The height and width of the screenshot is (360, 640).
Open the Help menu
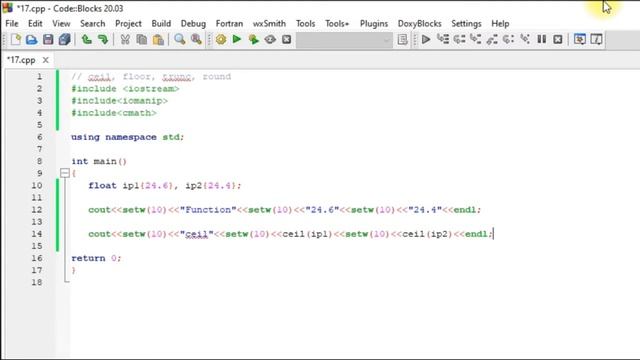500,24
